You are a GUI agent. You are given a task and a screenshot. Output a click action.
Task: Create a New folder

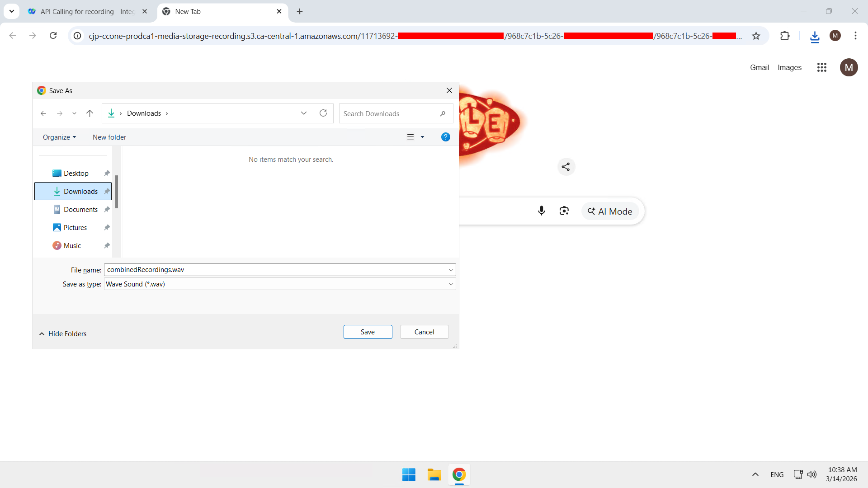click(109, 137)
